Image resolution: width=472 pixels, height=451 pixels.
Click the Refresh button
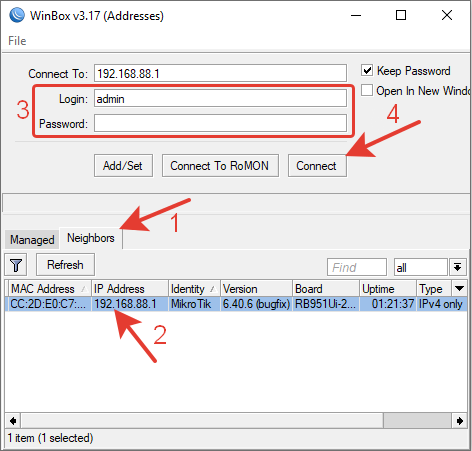pyautogui.click(x=65, y=265)
